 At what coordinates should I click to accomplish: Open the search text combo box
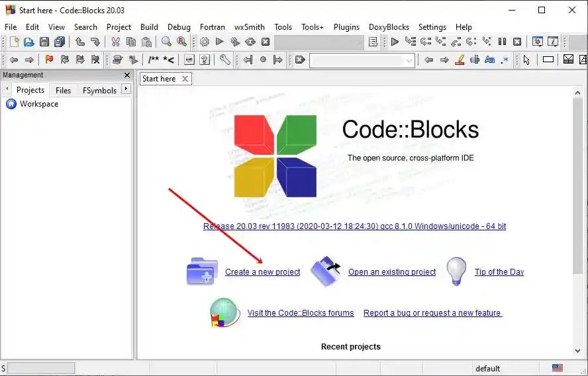pos(362,60)
